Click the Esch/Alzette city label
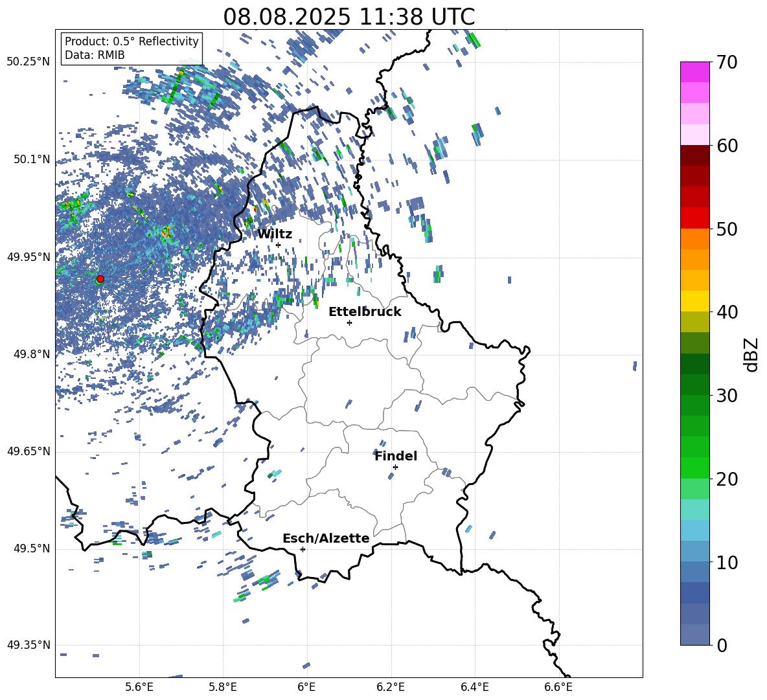The width and height of the screenshot is (767, 700). coord(326,538)
